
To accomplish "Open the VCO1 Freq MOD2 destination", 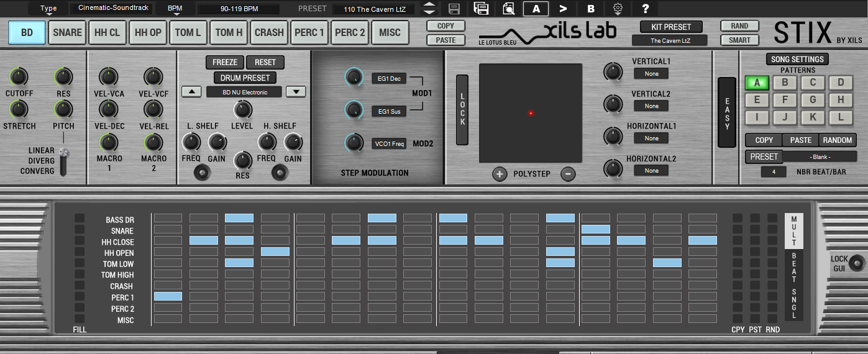I will point(389,143).
